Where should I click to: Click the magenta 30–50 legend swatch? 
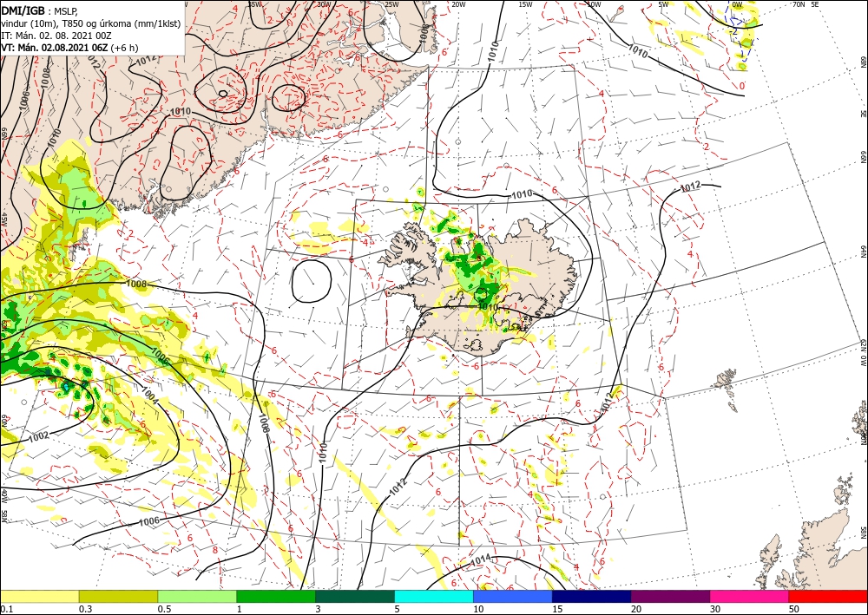click(750, 596)
